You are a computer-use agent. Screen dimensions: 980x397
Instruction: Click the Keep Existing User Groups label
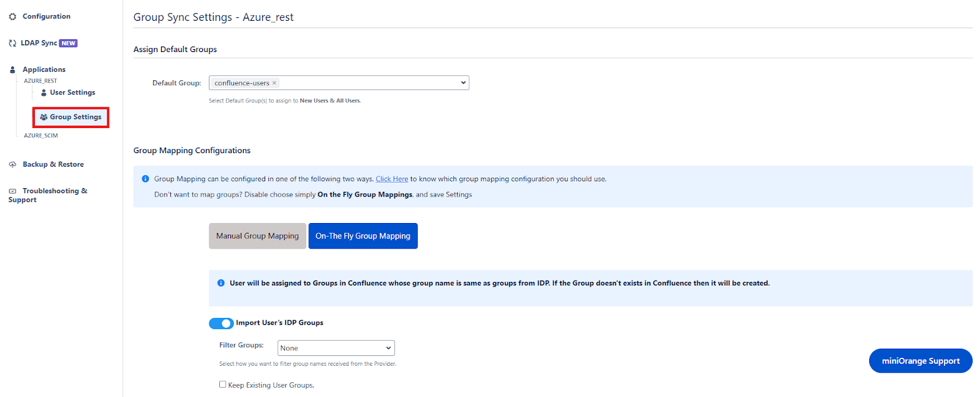271,385
